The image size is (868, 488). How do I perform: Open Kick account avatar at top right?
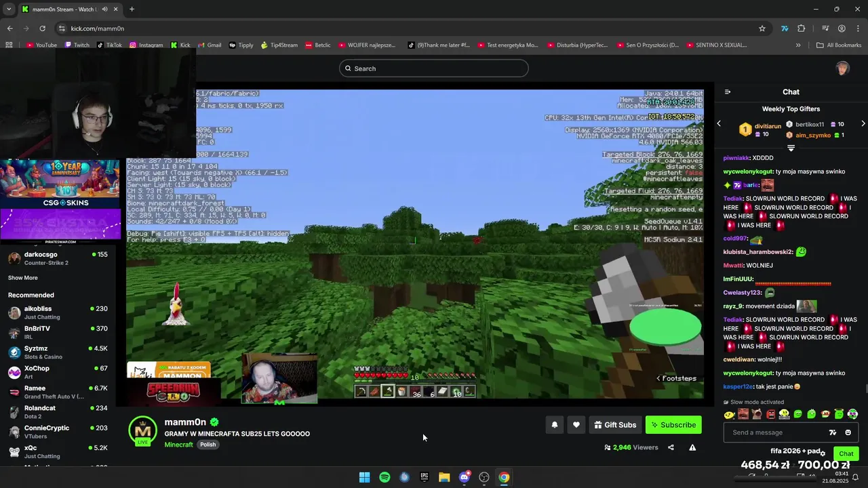click(x=842, y=68)
